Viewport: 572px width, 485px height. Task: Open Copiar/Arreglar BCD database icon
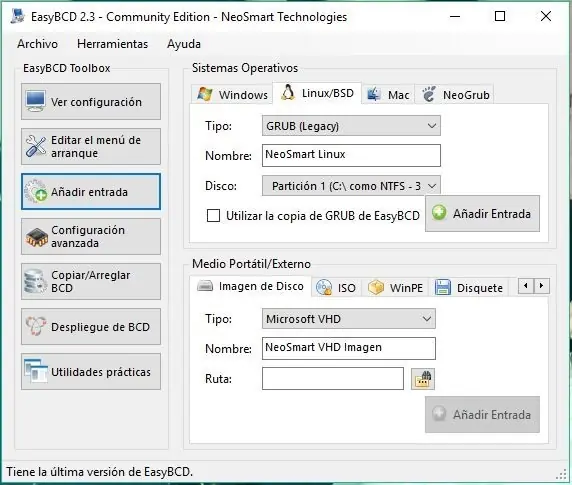coord(35,282)
